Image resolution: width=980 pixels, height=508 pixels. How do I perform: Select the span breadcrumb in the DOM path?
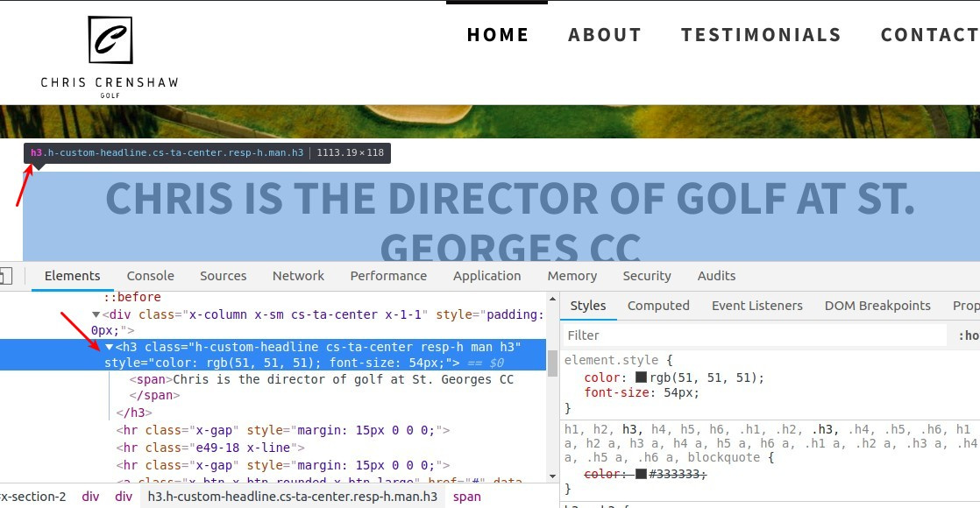(467, 497)
